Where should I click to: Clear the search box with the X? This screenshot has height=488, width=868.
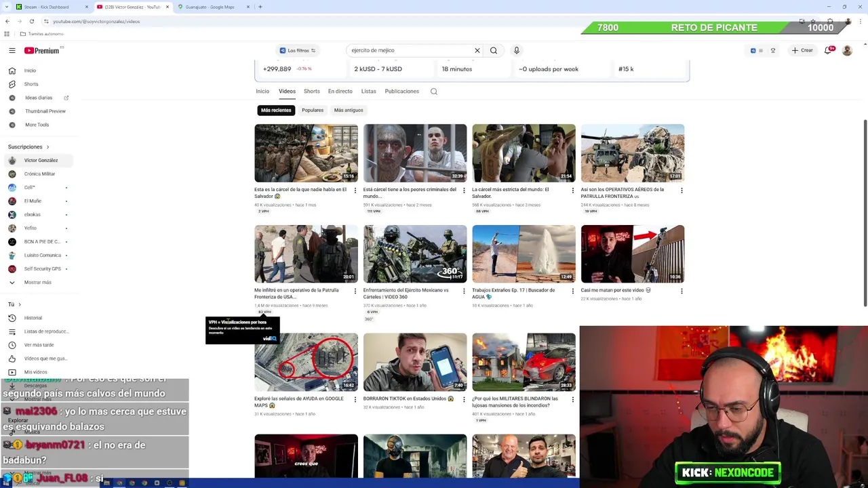(x=477, y=50)
